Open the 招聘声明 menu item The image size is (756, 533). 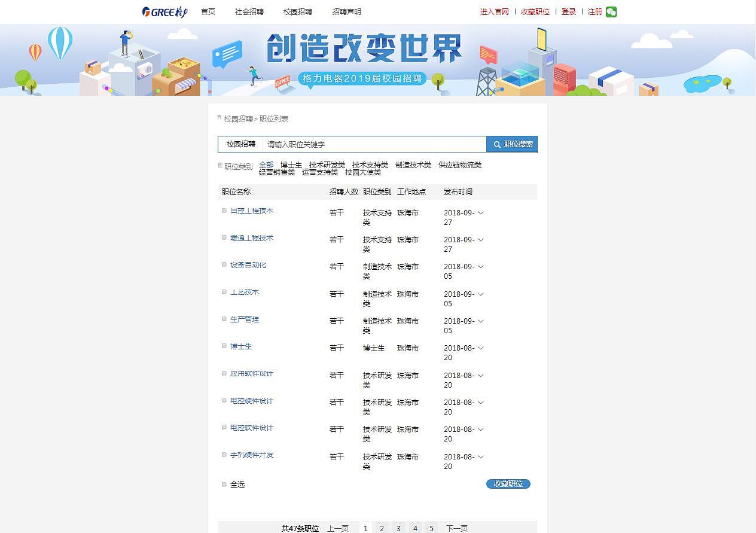click(347, 11)
